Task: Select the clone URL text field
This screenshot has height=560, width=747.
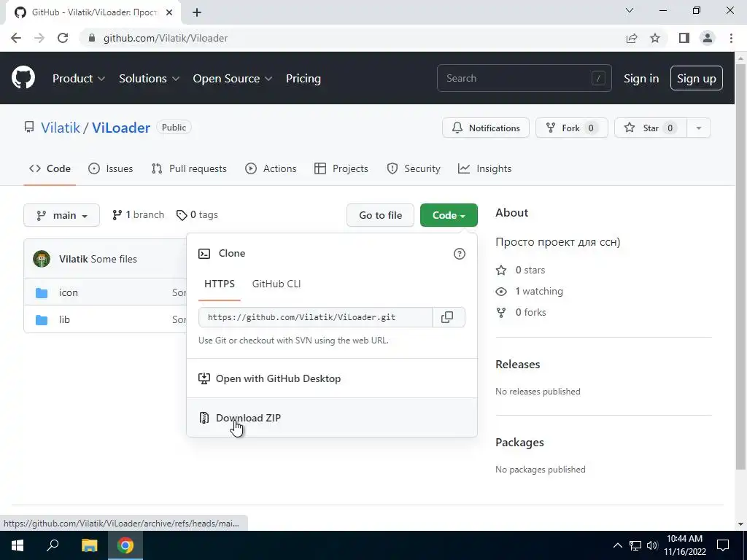Action: click(315, 317)
